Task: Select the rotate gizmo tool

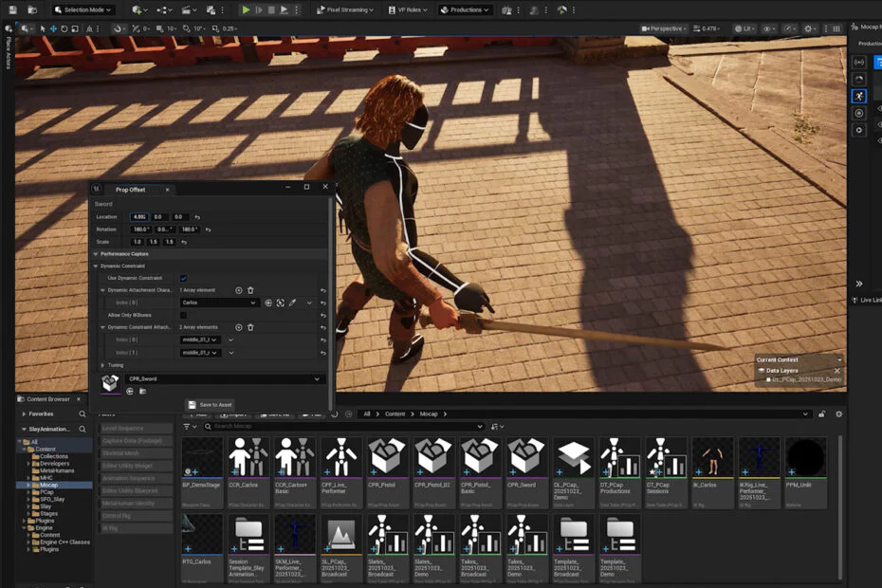Action: pyautogui.click(x=64, y=28)
